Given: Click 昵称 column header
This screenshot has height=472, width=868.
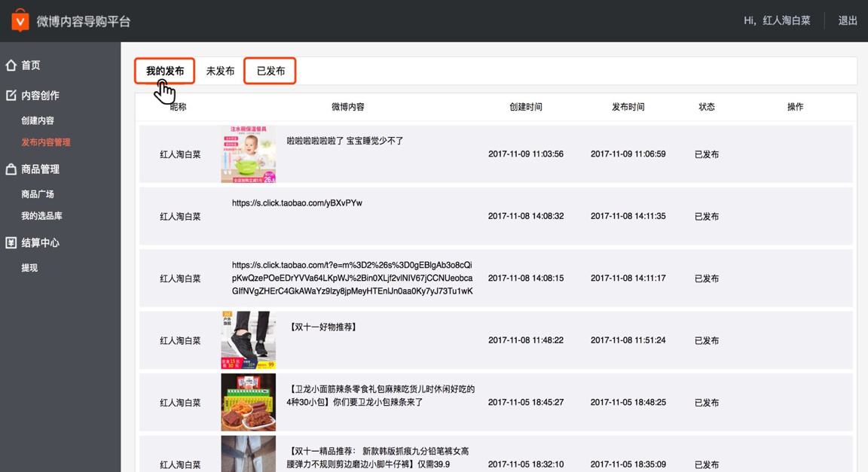Looking at the screenshot, I should pyautogui.click(x=179, y=107).
